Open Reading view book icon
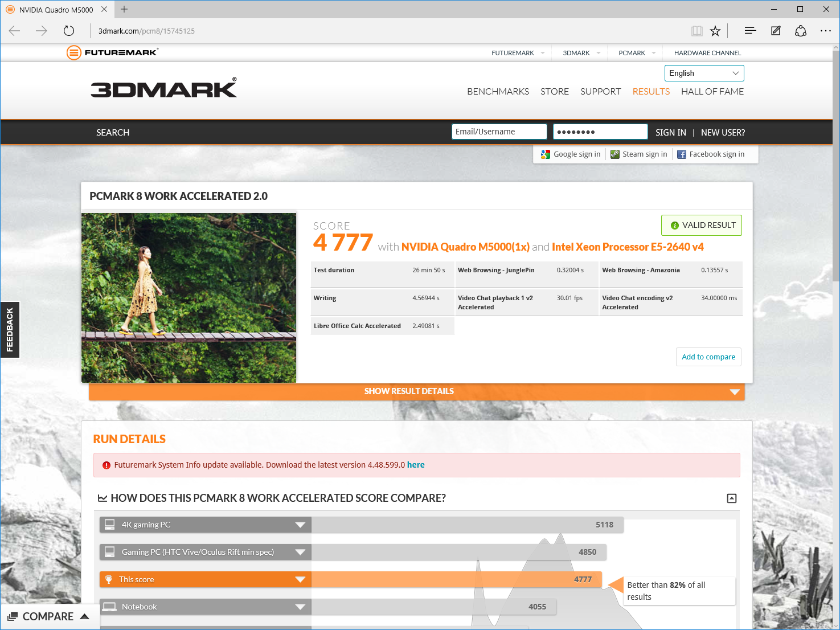Image resolution: width=840 pixels, height=630 pixels. (696, 31)
